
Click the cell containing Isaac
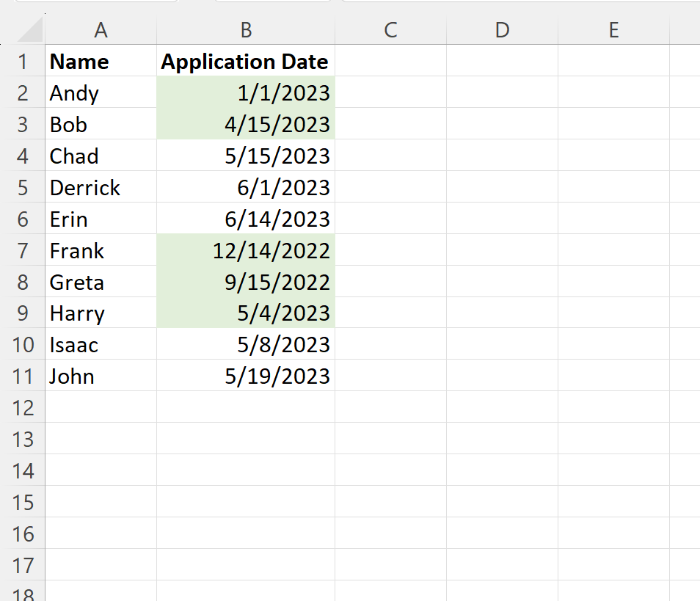point(101,344)
